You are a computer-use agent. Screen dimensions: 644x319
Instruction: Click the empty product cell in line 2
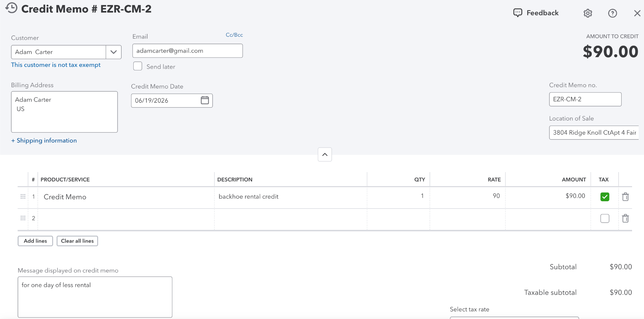pyautogui.click(x=126, y=219)
